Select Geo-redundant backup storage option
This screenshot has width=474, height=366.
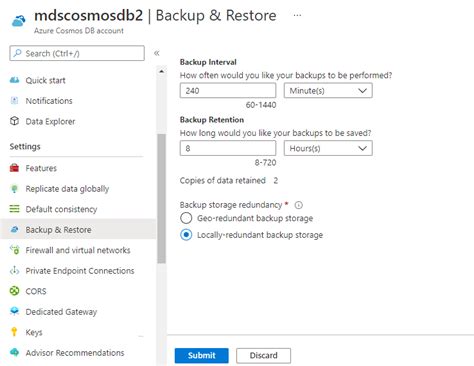click(186, 218)
